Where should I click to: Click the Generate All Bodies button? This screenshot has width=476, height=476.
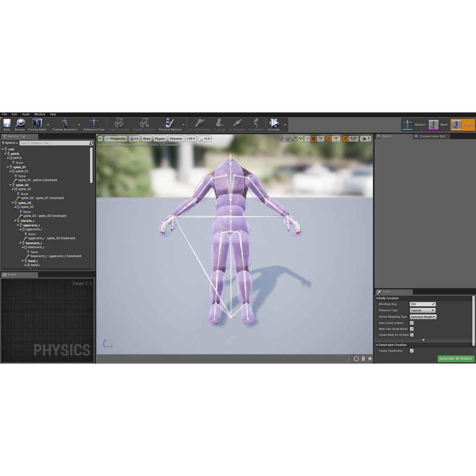click(456, 358)
